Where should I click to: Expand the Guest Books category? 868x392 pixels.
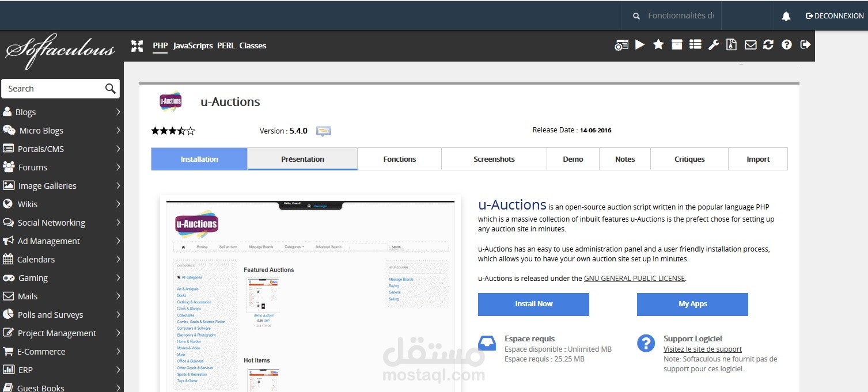(x=62, y=386)
